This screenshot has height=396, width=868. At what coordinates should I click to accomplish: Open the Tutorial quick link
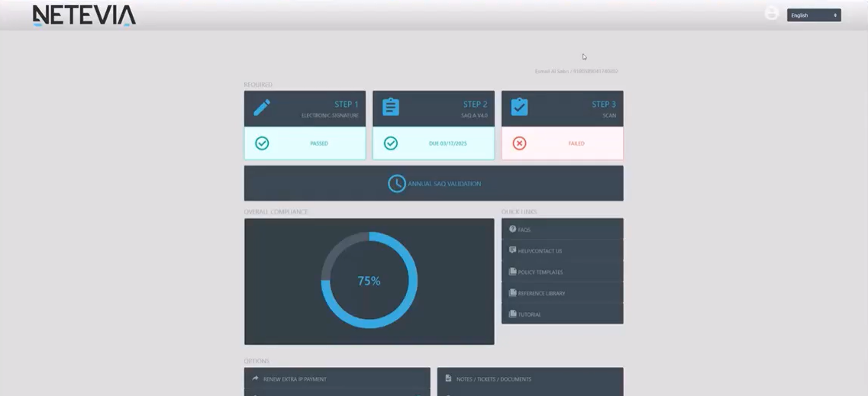click(563, 314)
